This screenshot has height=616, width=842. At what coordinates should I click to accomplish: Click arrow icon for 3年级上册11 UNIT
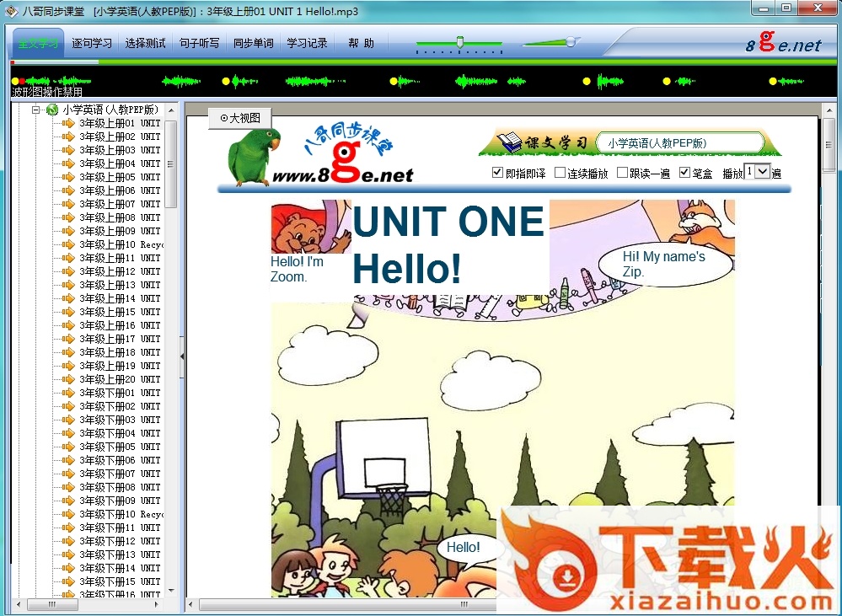pyautogui.click(x=68, y=258)
